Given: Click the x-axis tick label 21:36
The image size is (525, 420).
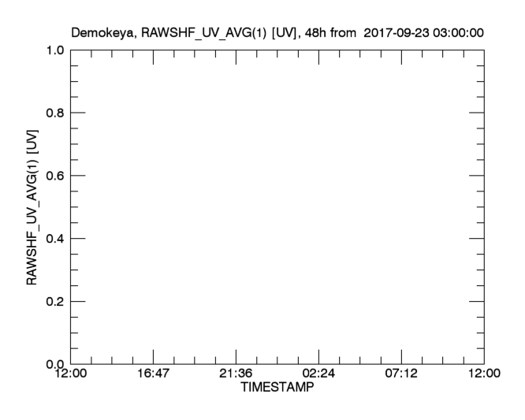Looking at the screenshot, I should click(236, 375).
